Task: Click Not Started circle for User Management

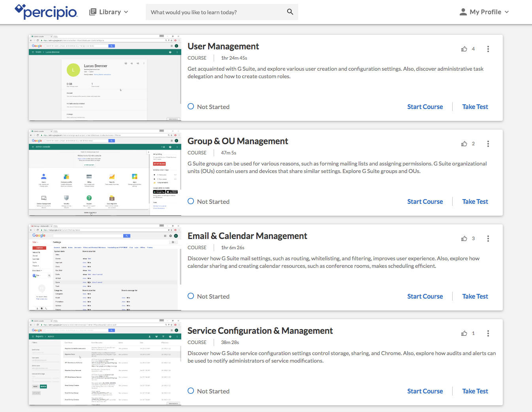Action: (191, 106)
